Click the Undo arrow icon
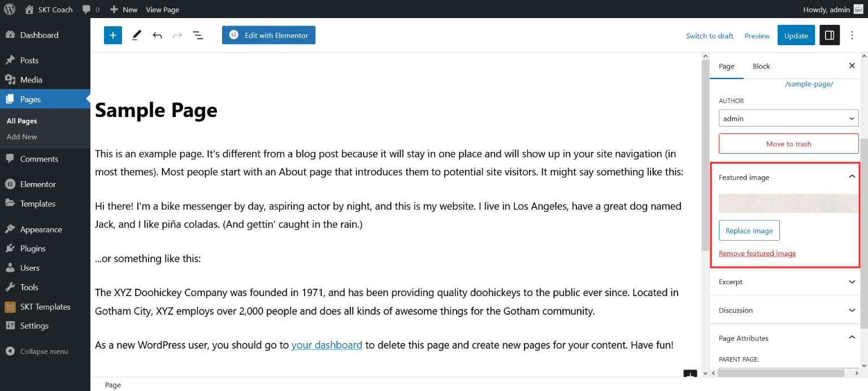Screen dimensions: 868x391 pos(157,35)
